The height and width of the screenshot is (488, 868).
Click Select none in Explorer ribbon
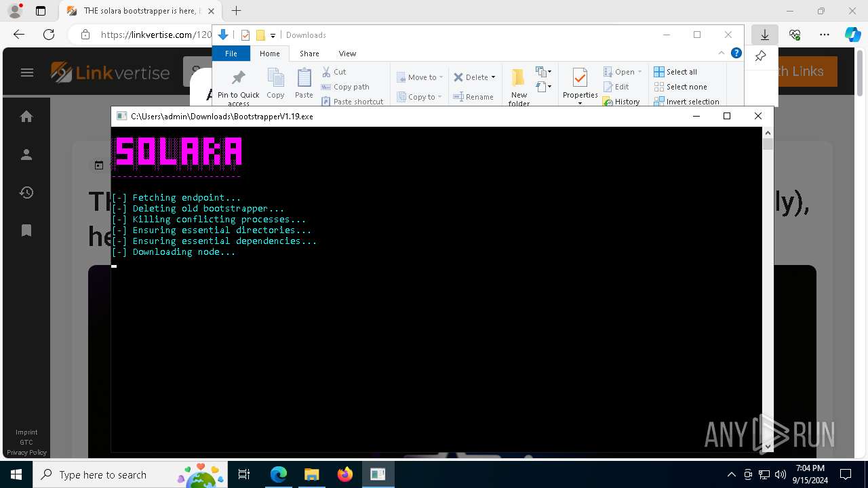680,87
